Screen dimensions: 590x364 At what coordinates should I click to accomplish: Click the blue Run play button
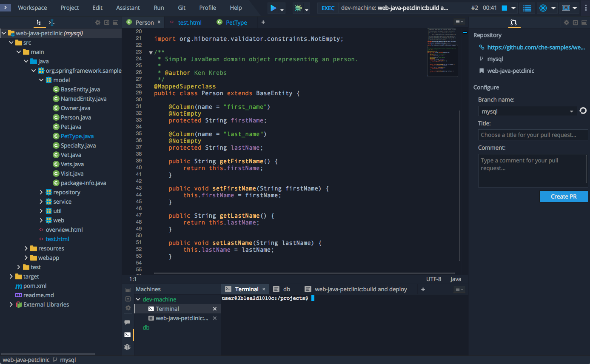click(273, 8)
